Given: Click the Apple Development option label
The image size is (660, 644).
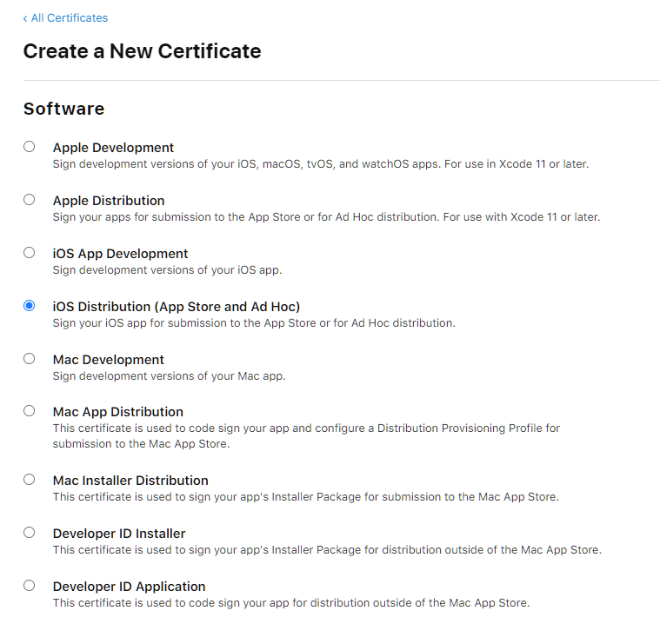Looking at the screenshot, I should 113,148.
